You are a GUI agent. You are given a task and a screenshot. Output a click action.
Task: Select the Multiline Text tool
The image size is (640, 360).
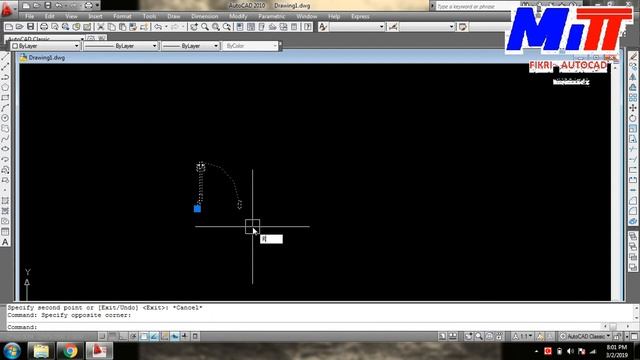pos(5,242)
